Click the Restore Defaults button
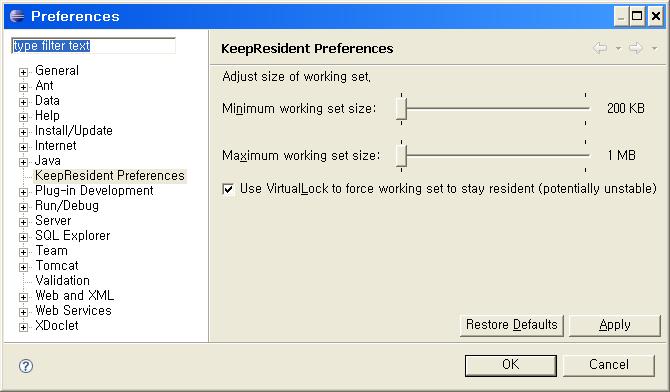The width and height of the screenshot is (670, 392). pos(511,325)
